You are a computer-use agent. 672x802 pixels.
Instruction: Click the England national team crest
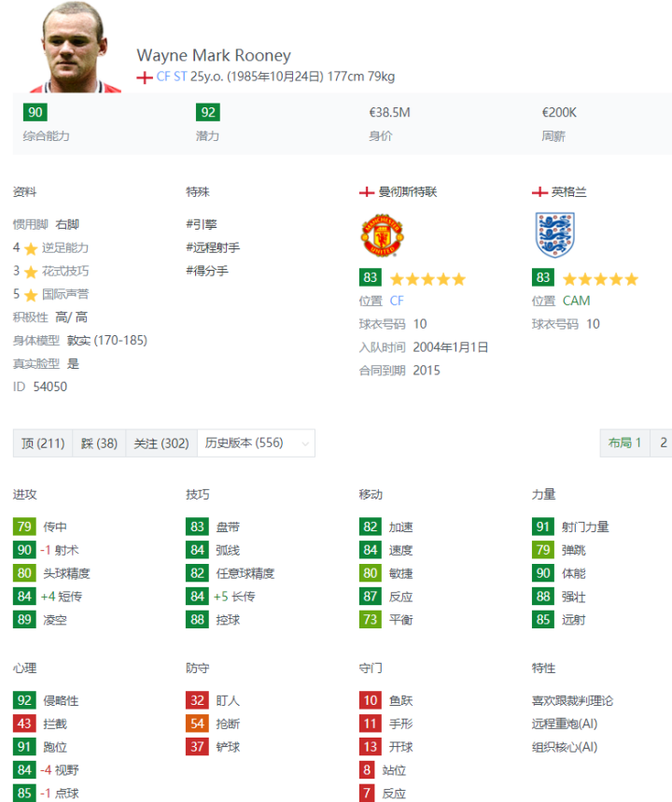(x=554, y=235)
